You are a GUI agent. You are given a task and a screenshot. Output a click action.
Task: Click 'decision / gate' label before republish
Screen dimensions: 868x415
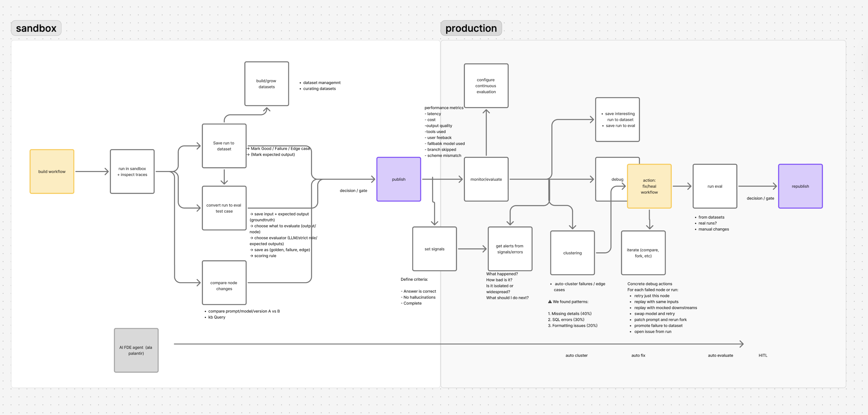pyautogui.click(x=761, y=199)
